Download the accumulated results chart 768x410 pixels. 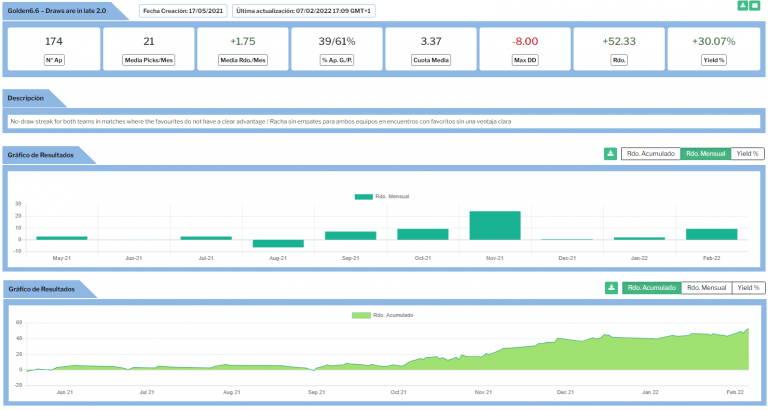coord(610,288)
